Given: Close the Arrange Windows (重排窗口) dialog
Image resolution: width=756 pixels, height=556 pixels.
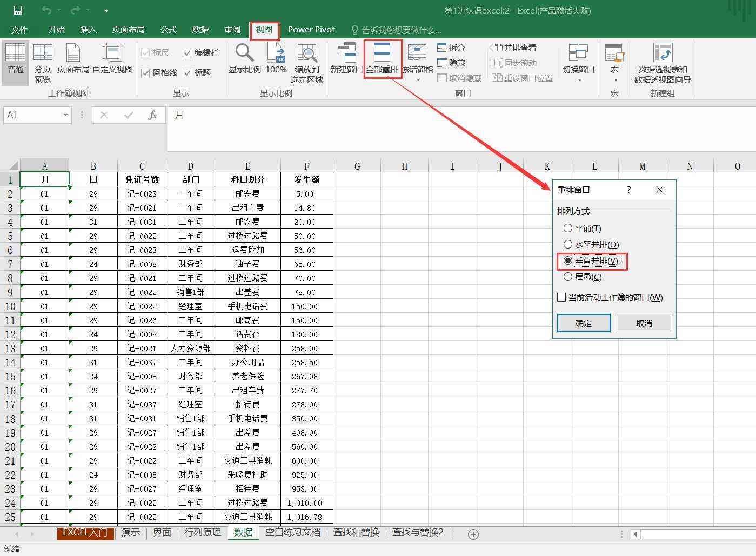Looking at the screenshot, I should (x=660, y=190).
